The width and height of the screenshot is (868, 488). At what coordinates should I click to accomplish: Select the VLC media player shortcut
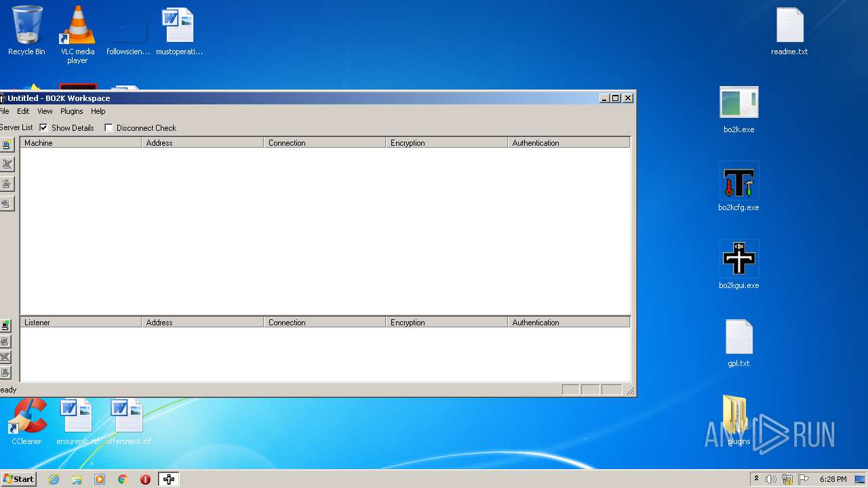(x=77, y=35)
